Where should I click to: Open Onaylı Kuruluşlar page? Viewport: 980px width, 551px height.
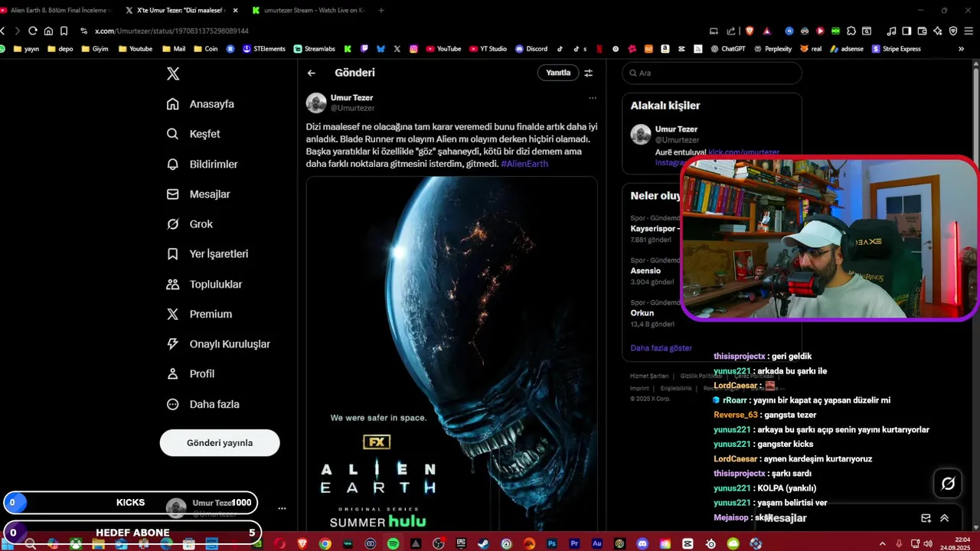(x=218, y=344)
